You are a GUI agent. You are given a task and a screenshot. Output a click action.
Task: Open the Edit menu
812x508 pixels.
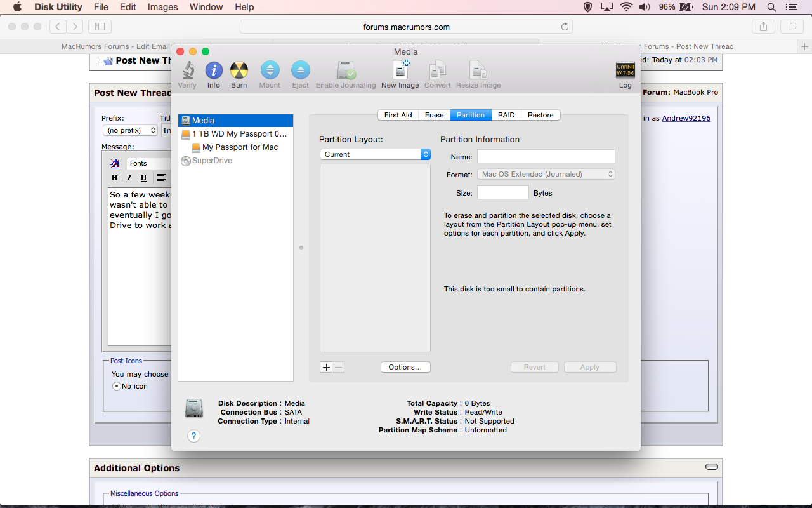128,7
